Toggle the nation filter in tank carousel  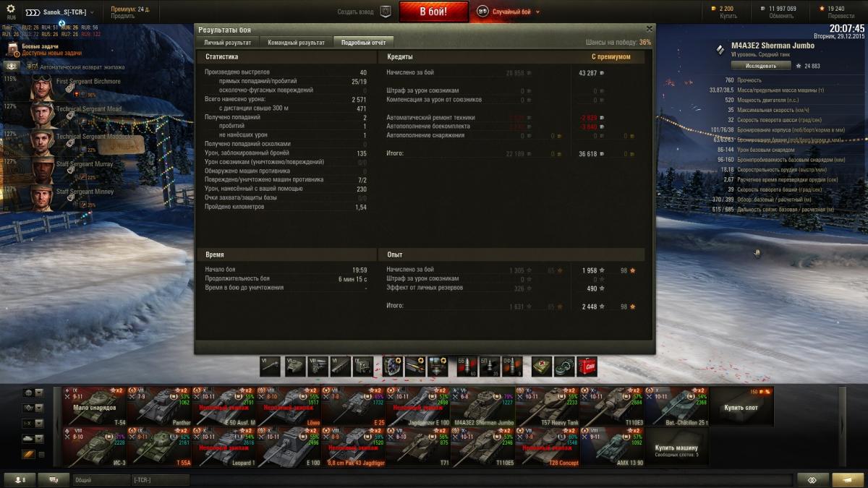click(33, 393)
